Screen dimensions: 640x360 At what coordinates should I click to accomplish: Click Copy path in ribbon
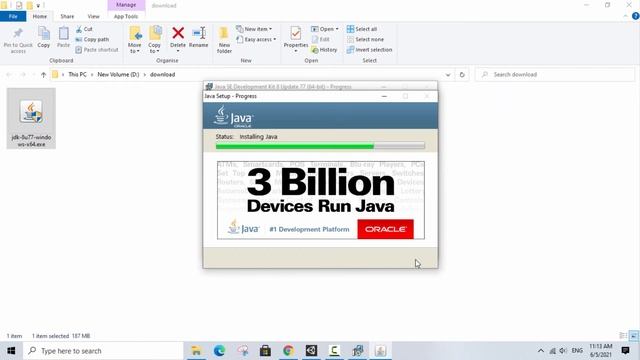coord(92,39)
